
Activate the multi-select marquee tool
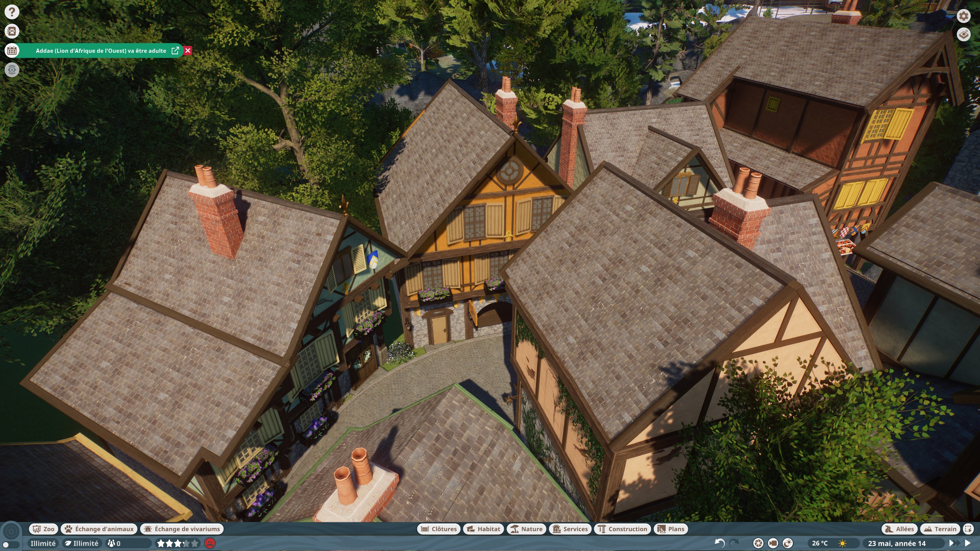pos(968,529)
